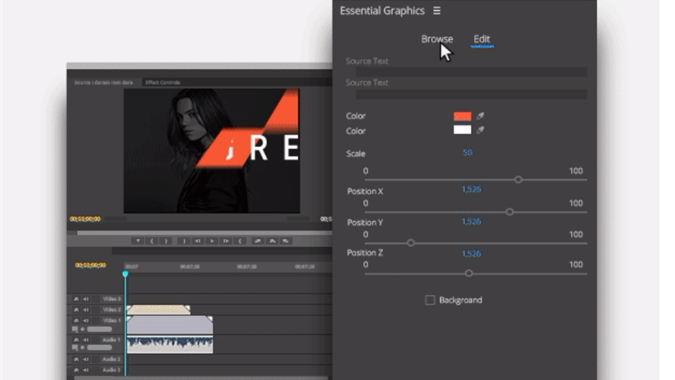Select the Audio 1 track label
This screenshot has width=675, height=380.
pos(111,340)
